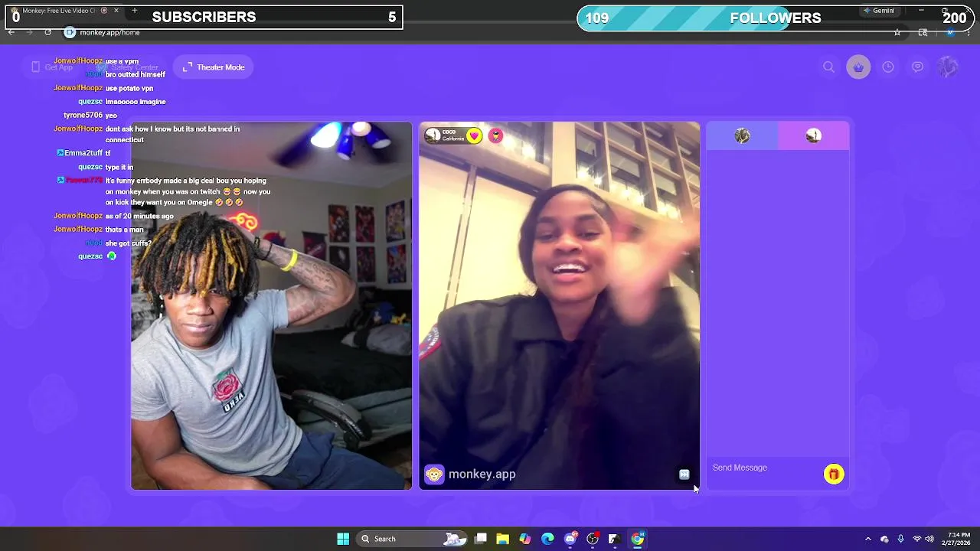Open Discord from the taskbar
The image size is (980, 551).
(x=570, y=539)
